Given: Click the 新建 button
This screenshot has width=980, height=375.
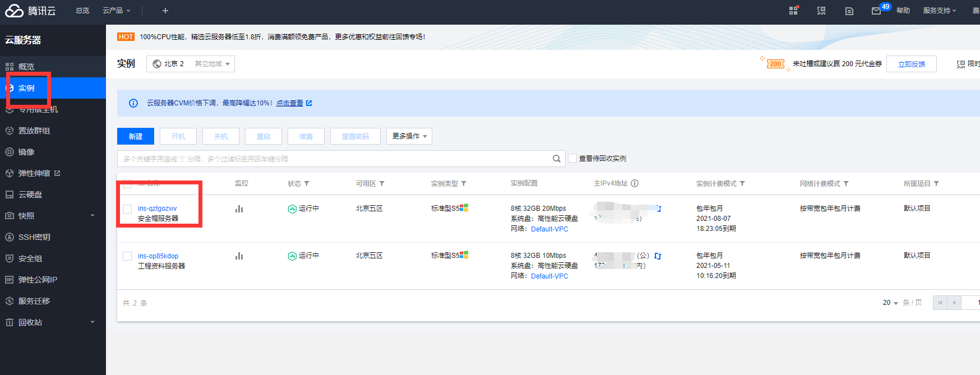Looking at the screenshot, I should tap(136, 136).
